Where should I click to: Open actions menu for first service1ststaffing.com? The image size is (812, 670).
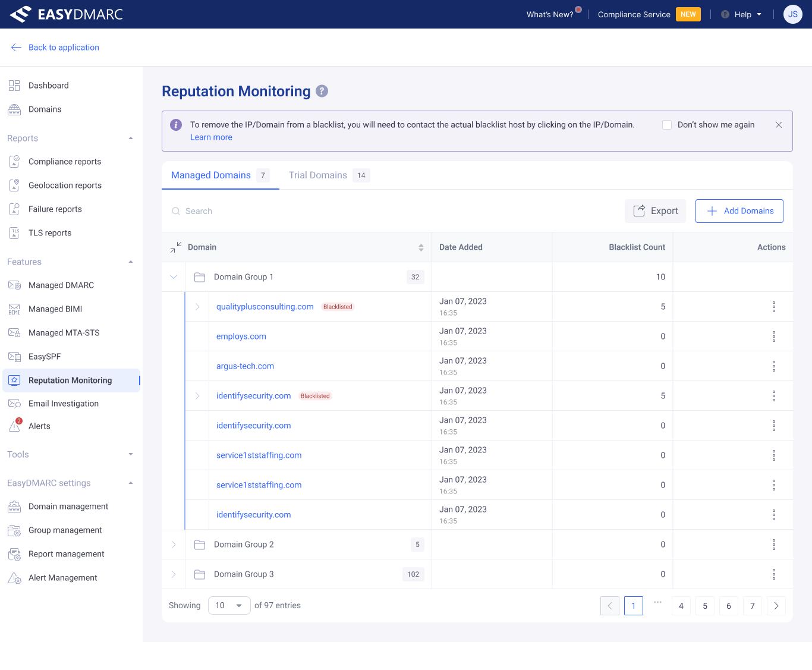coord(774,455)
